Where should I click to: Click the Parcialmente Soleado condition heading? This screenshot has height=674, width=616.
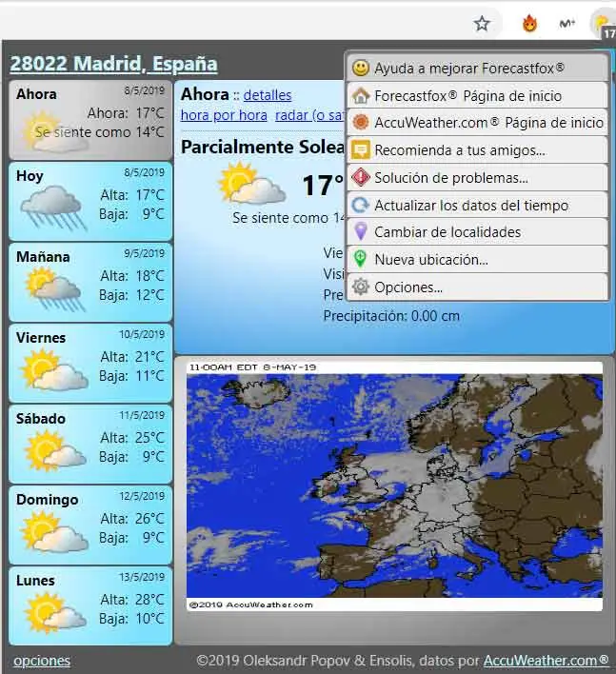point(263,147)
